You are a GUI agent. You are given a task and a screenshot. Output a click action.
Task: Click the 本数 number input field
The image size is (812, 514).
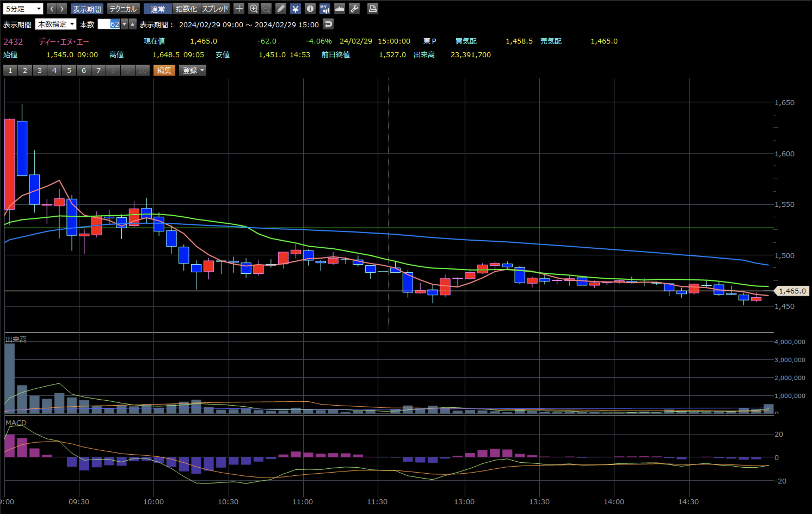click(109, 24)
